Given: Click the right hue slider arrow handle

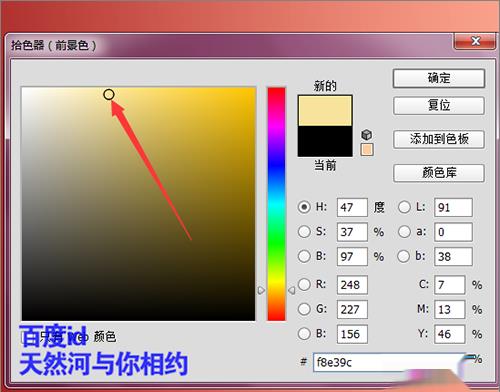Looking at the screenshot, I should [x=292, y=290].
